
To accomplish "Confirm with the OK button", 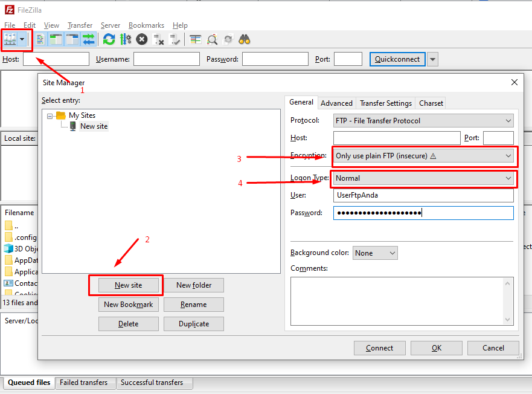I will click(x=437, y=348).
